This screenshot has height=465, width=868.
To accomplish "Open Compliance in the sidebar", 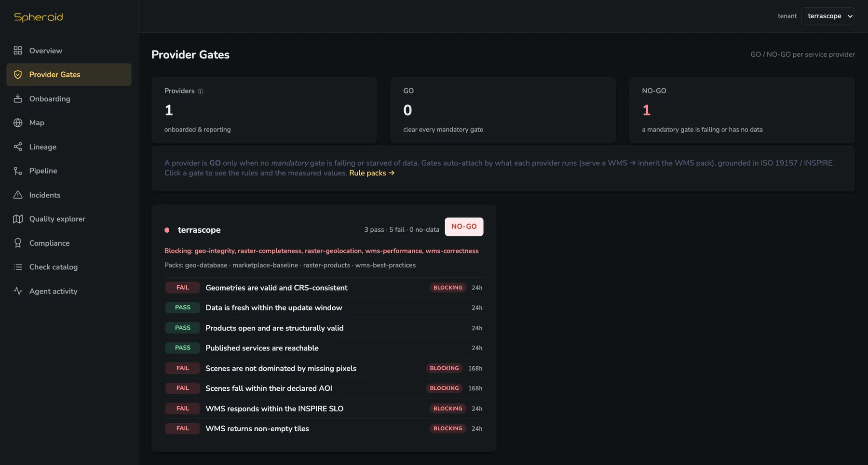I will point(69,243).
